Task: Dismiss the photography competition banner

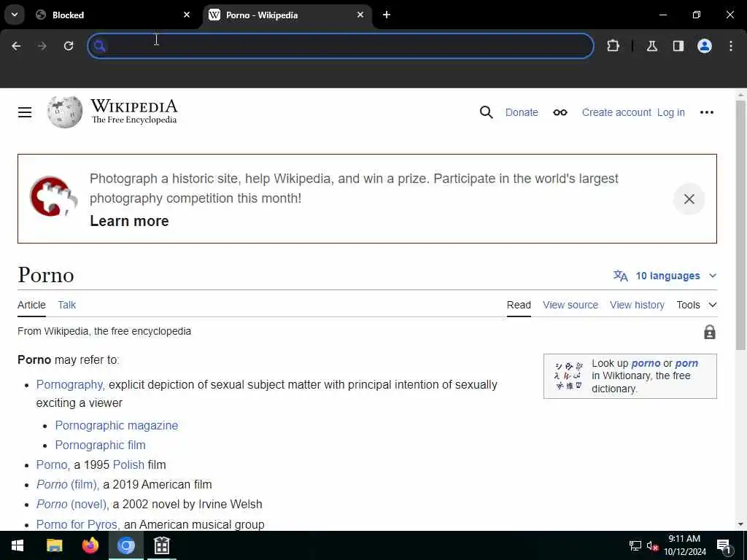Action: [x=689, y=199]
